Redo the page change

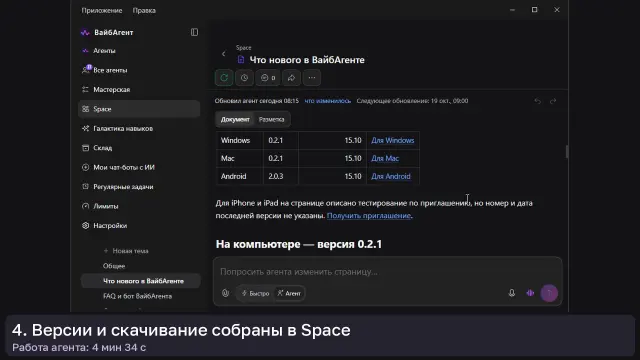click(x=553, y=101)
